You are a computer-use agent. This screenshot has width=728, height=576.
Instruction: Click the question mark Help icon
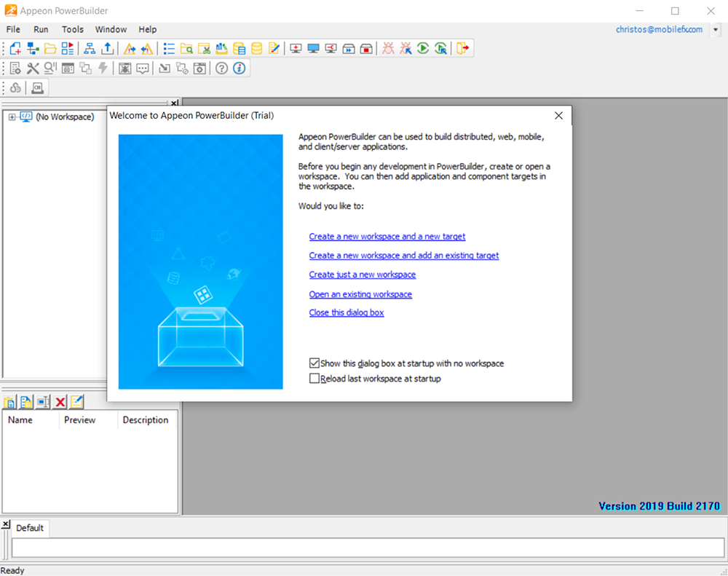[221, 68]
